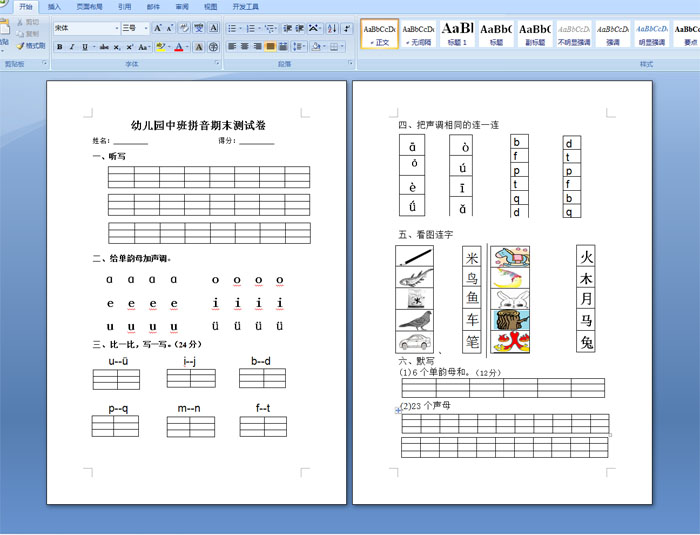This screenshot has width=700, height=535.
Task: Click the Clear Formatting icon
Action: coord(184,28)
